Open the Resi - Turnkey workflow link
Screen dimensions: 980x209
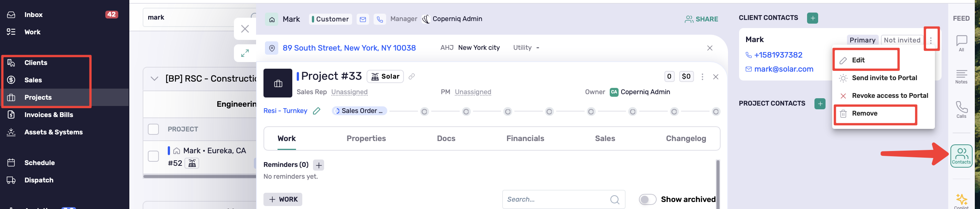click(x=285, y=111)
